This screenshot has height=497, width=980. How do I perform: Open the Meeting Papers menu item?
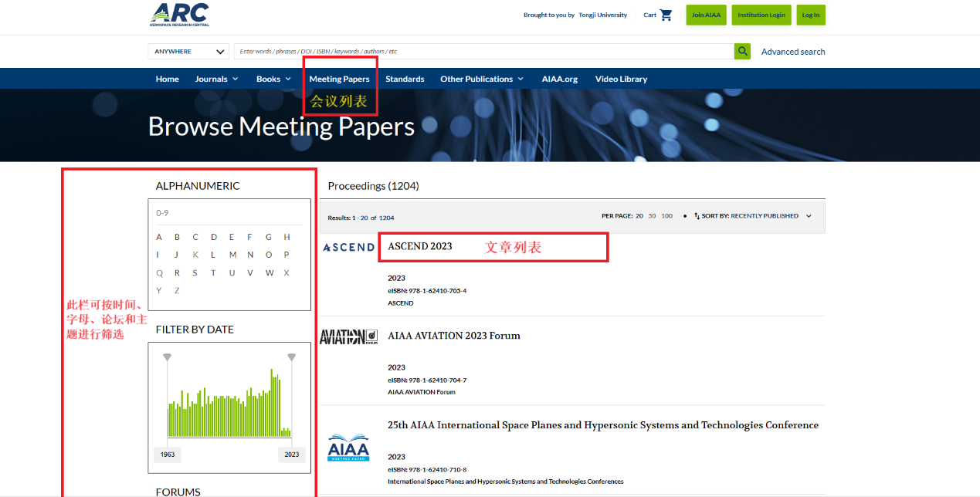[339, 79]
